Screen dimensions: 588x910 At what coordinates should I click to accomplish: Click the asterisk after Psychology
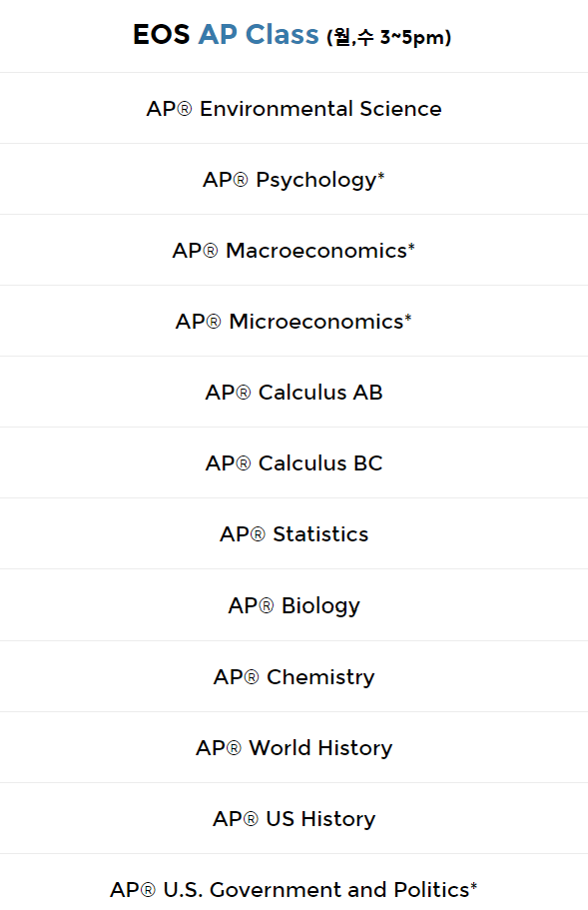381,174
